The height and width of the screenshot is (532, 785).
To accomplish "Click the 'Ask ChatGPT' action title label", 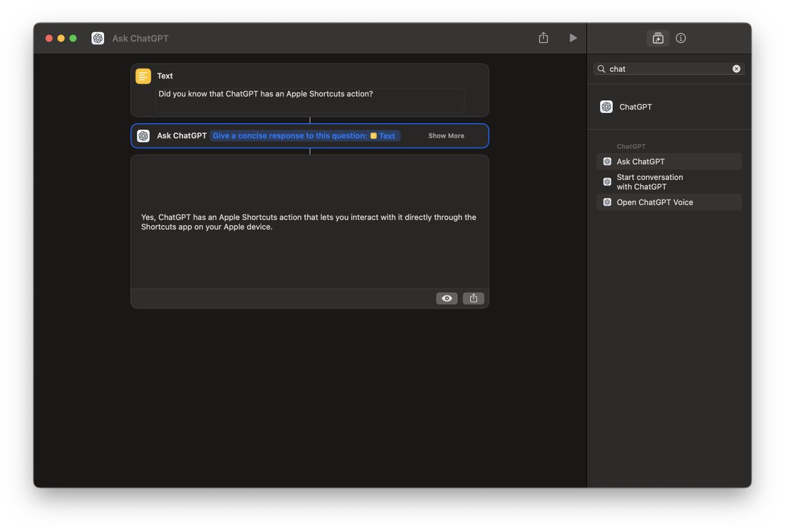I will click(182, 136).
